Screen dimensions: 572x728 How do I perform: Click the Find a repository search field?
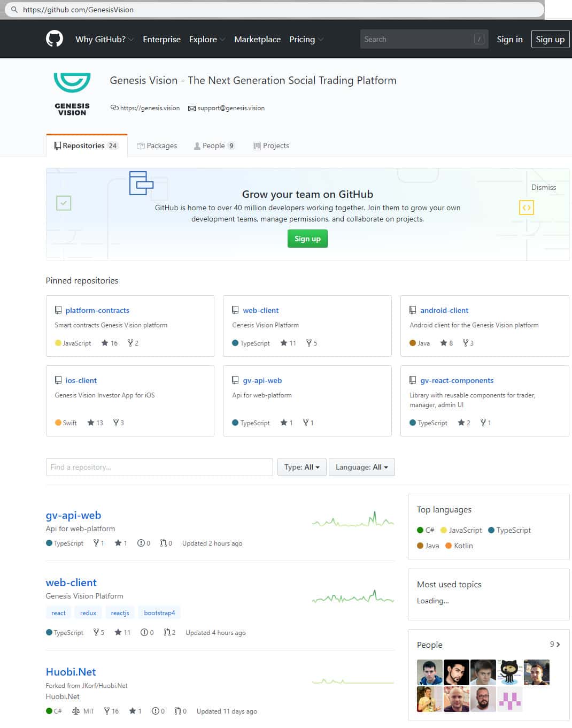click(x=159, y=467)
